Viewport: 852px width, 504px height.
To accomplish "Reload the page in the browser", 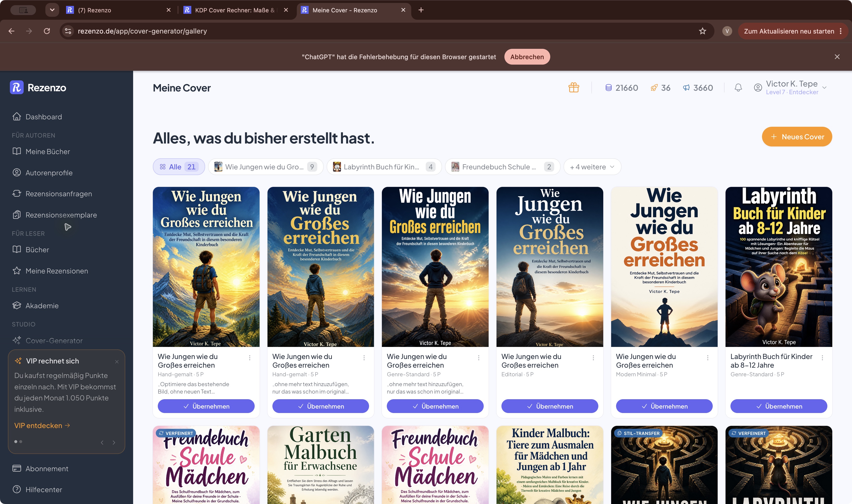I will pos(47,31).
